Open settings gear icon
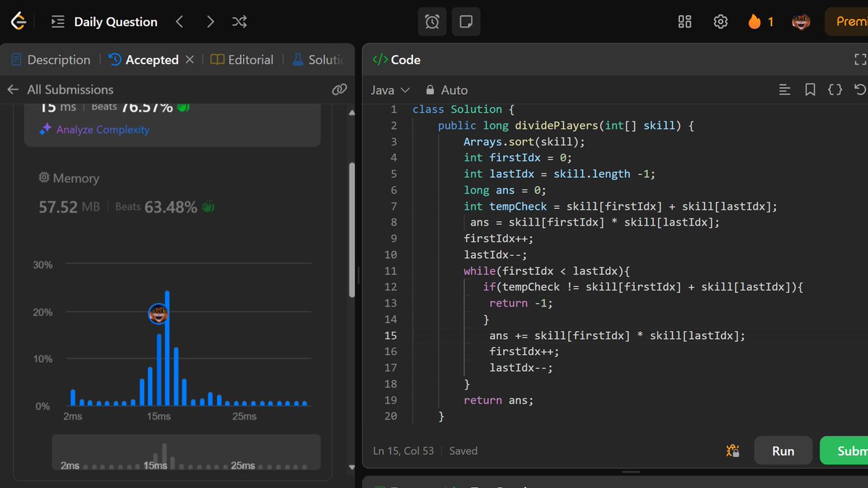868x488 pixels. pos(720,22)
